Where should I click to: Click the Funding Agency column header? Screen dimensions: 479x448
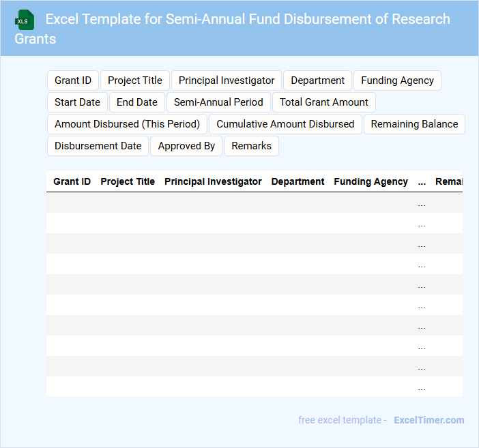pos(371,181)
